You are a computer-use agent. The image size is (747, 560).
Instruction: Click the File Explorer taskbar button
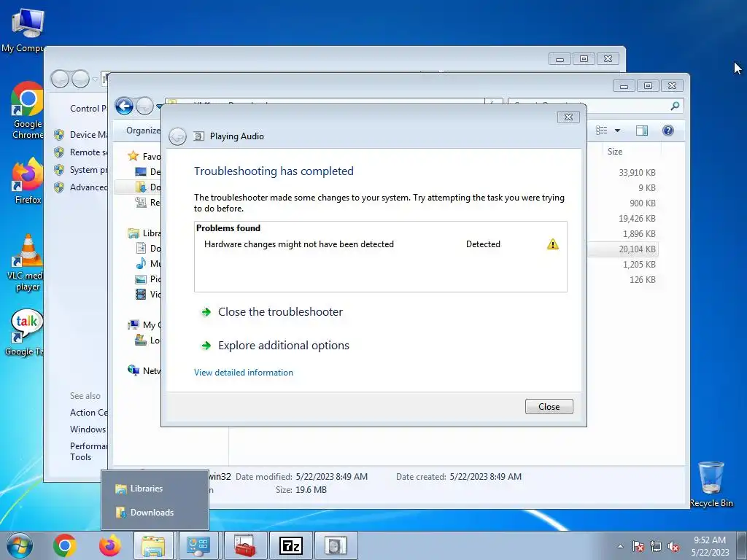pos(154,545)
